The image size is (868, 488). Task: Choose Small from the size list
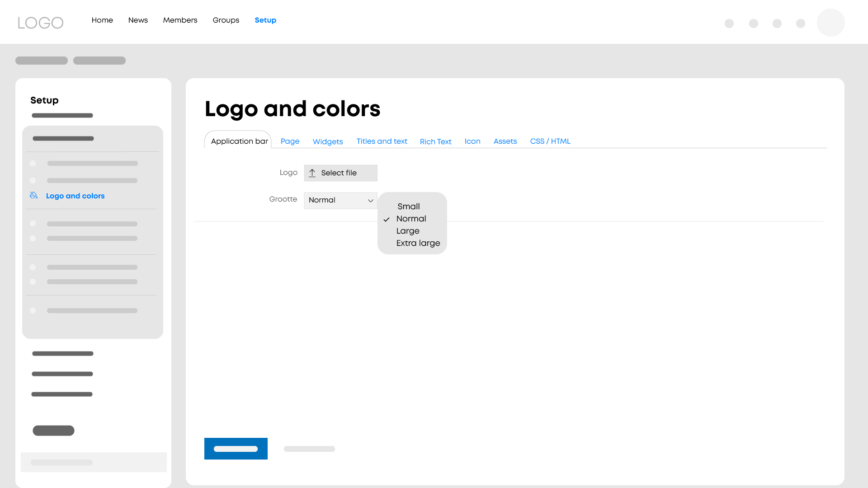[409, 206]
